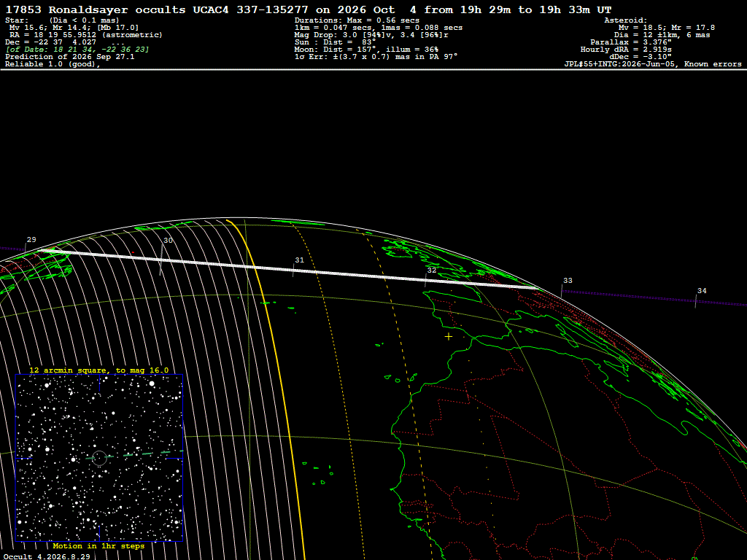The height and width of the screenshot is (560, 747).
Task: Click the JPL#55+INTG Known errors text
Action: [x=653, y=64]
